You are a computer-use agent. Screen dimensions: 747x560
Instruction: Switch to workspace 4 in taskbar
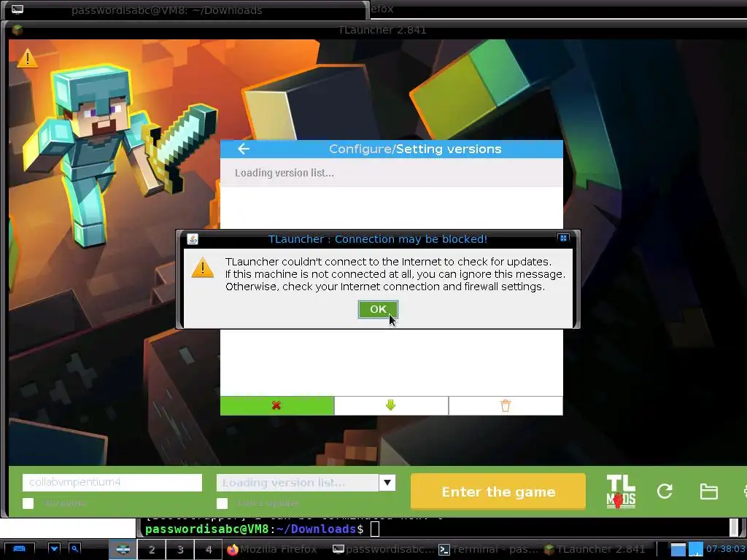point(208,549)
